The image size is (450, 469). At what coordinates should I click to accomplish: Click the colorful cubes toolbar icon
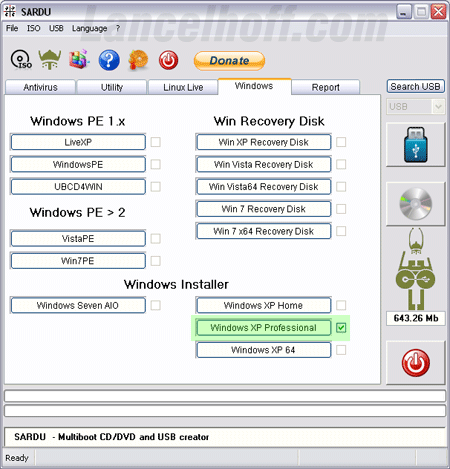(x=79, y=59)
